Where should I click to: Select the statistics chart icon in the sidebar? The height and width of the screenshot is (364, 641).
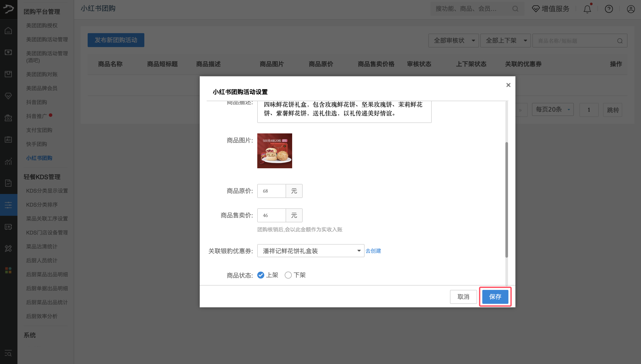(8, 161)
